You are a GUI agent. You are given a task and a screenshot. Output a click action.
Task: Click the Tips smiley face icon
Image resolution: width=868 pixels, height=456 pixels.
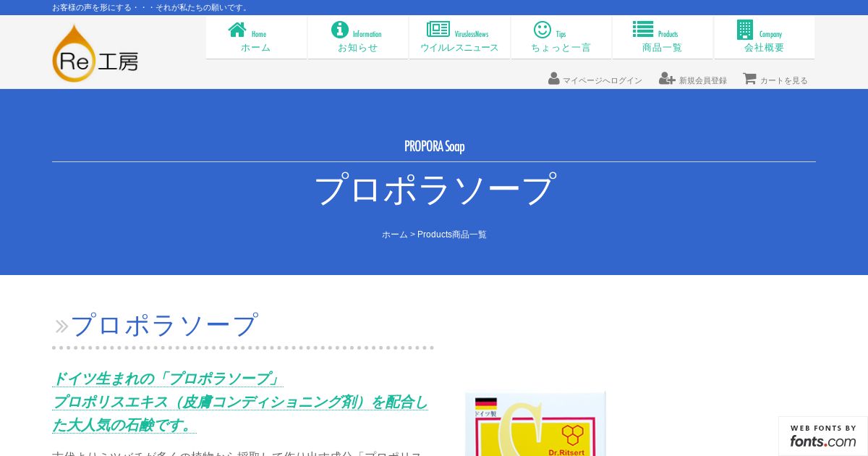pyautogui.click(x=542, y=30)
